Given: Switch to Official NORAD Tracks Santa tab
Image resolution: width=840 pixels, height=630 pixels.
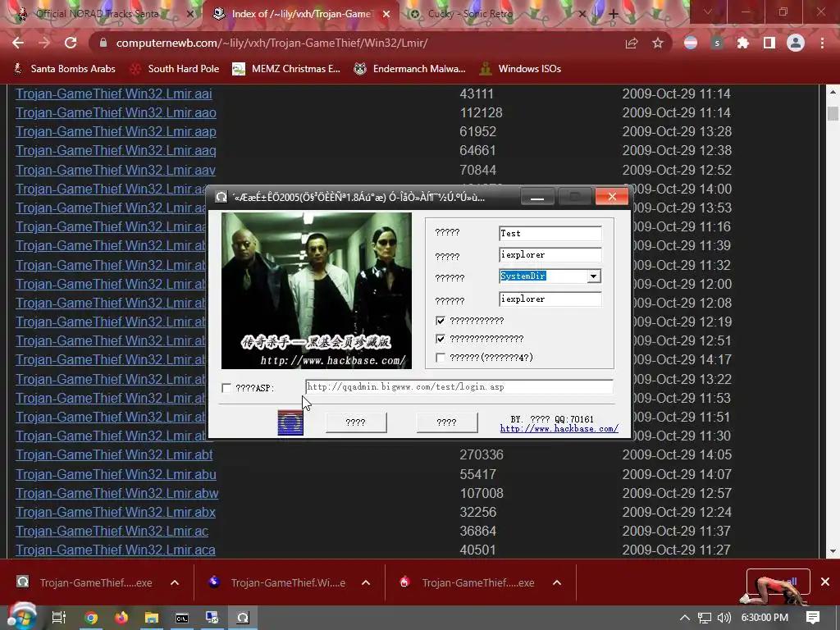Looking at the screenshot, I should pos(98,14).
